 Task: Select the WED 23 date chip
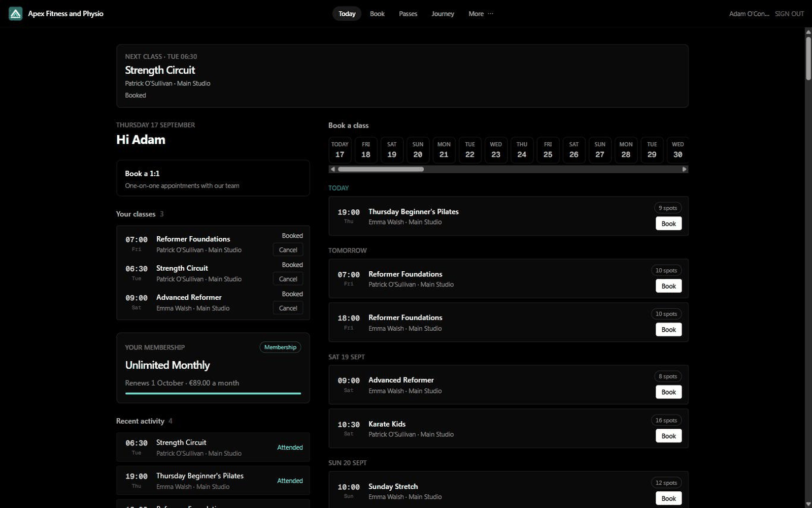(496, 150)
